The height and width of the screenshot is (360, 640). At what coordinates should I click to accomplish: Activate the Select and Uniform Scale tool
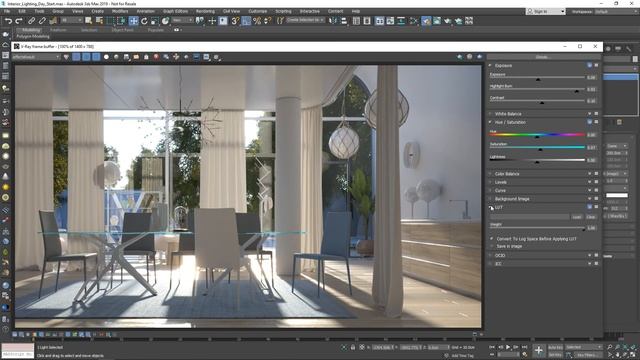point(155,21)
